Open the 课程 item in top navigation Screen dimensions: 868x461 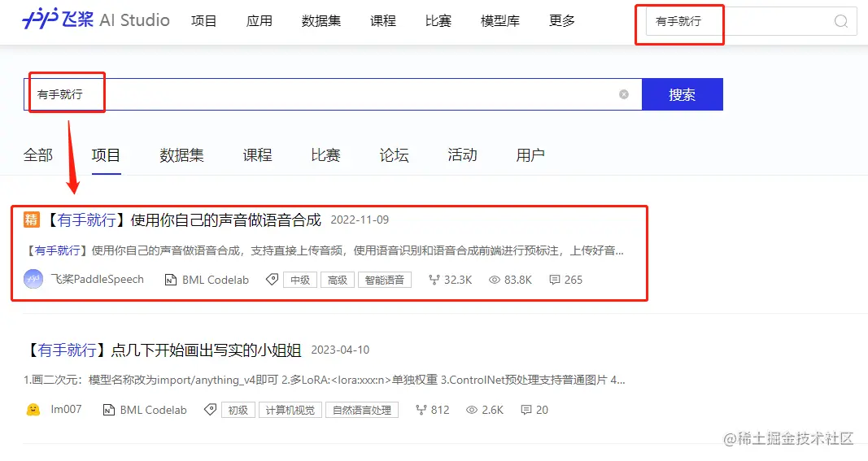click(x=383, y=21)
